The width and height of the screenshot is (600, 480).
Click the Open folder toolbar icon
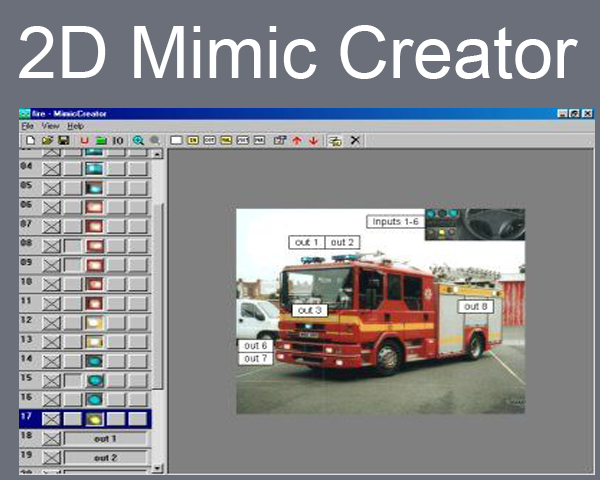point(46,141)
